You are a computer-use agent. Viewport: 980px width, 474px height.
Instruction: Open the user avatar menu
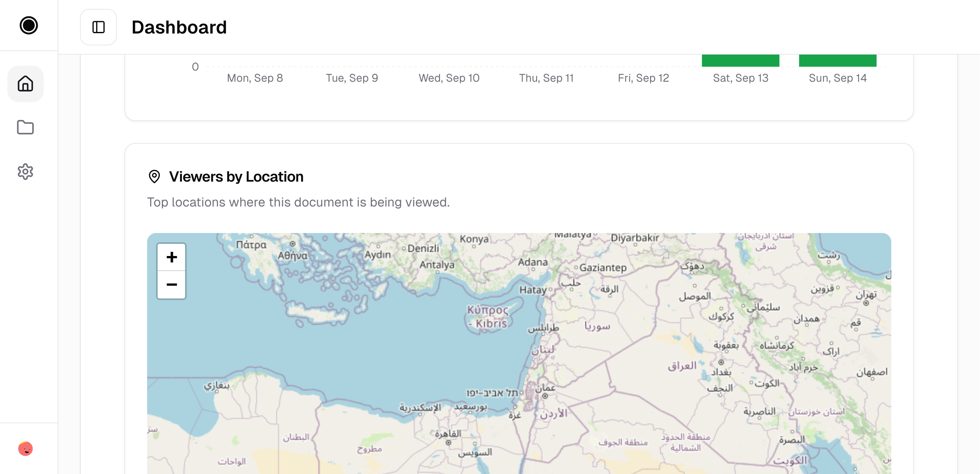[x=26, y=448]
